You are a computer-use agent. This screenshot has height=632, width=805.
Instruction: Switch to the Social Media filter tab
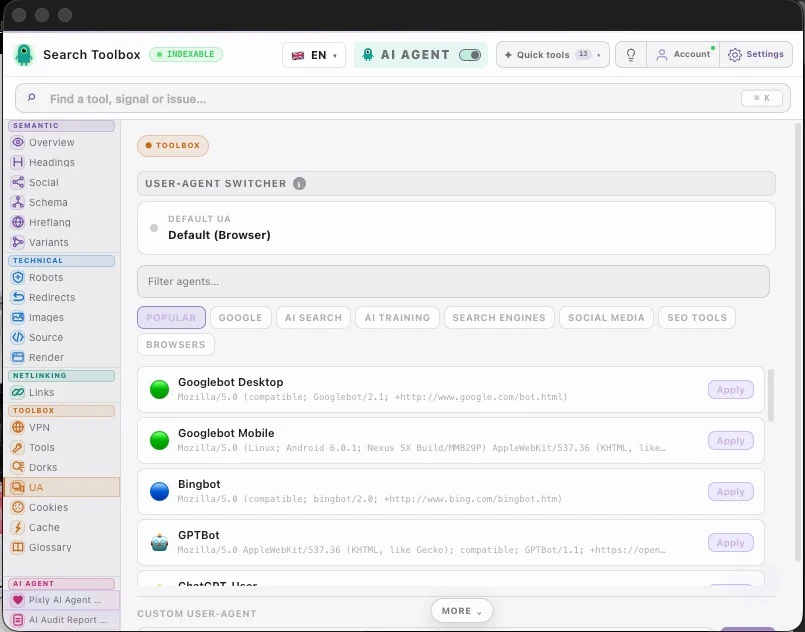coord(606,317)
